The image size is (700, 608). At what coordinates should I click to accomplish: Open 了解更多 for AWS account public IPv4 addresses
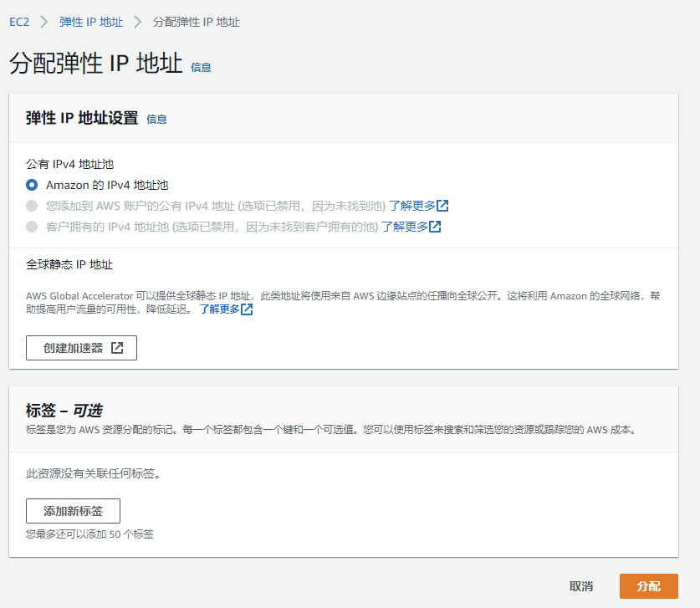coord(411,206)
